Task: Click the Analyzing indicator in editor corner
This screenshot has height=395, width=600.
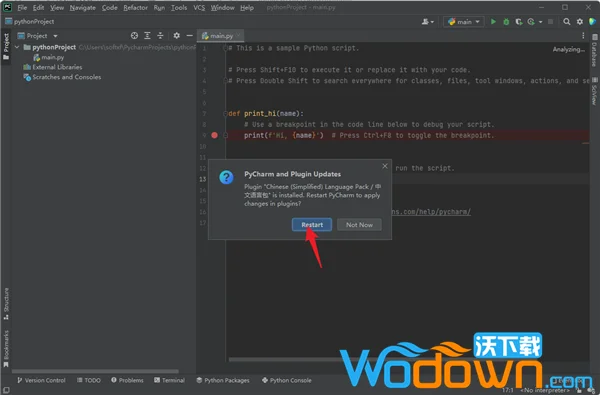Action: click(569, 49)
